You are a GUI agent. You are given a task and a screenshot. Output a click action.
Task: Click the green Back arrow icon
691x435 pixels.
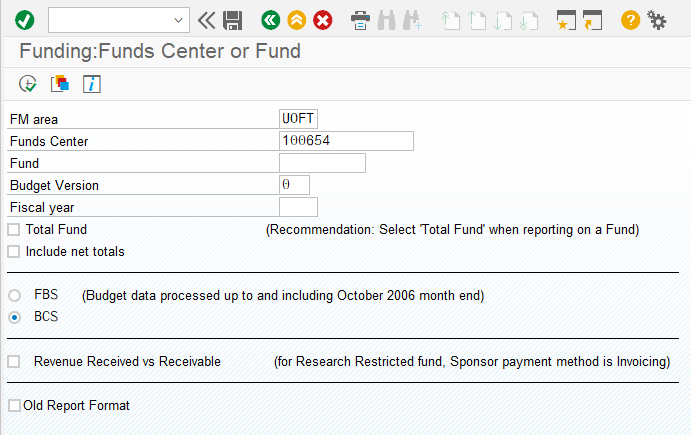click(x=271, y=20)
